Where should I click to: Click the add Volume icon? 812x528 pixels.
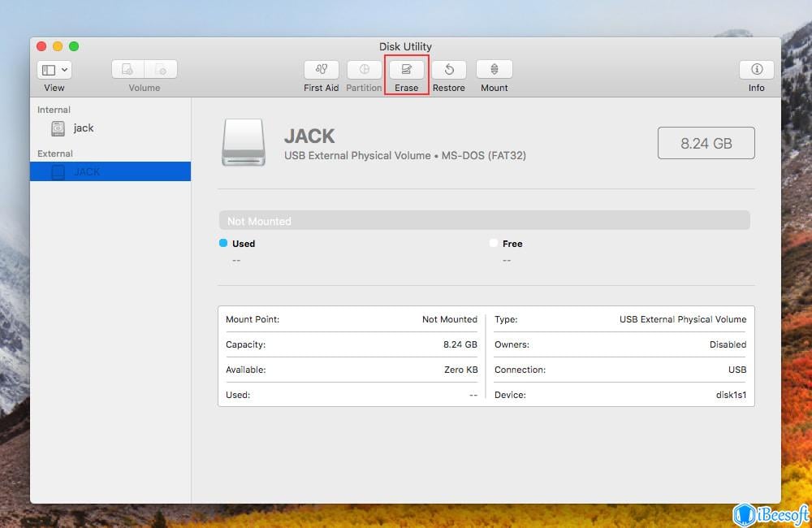(x=126, y=68)
